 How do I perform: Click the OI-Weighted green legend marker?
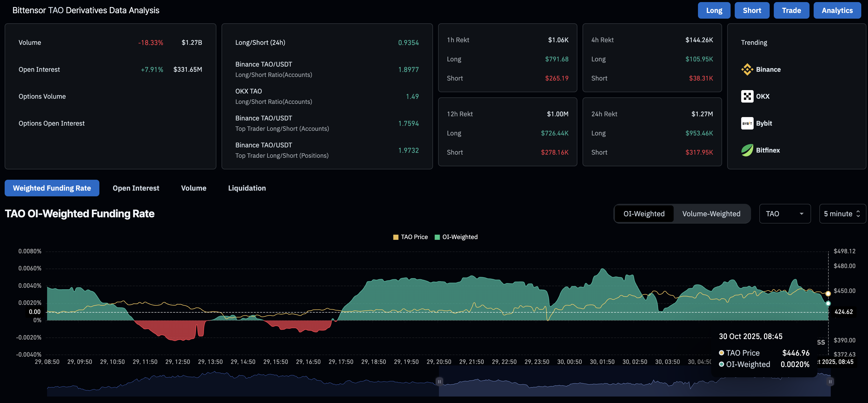pyautogui.click(x=437, y=237)
